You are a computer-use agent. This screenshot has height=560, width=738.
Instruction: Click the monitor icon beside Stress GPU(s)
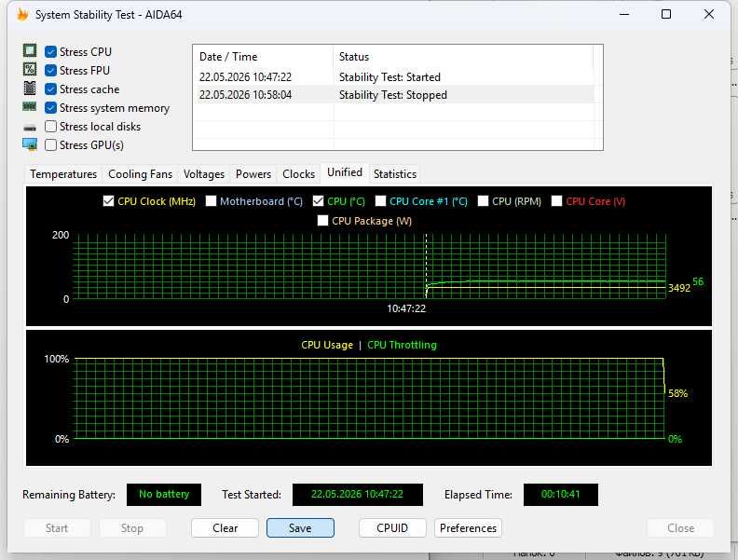[30, 145]
